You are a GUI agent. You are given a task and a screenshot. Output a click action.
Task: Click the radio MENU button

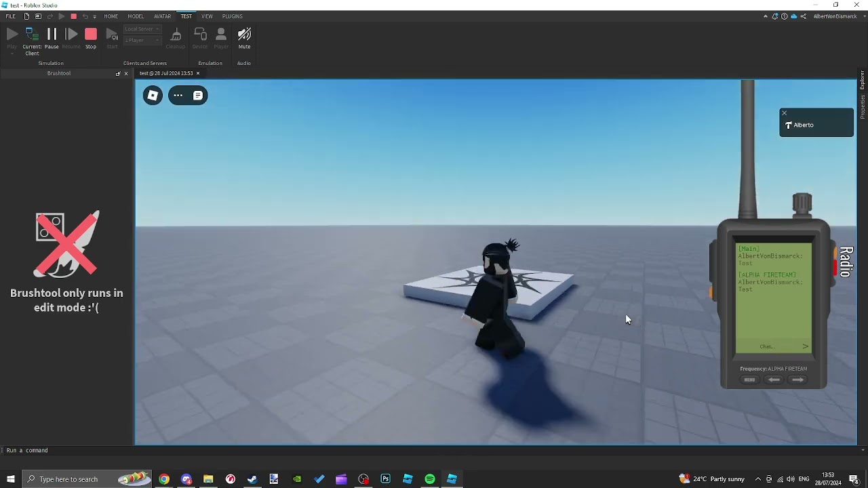click(x=749, y=380)
